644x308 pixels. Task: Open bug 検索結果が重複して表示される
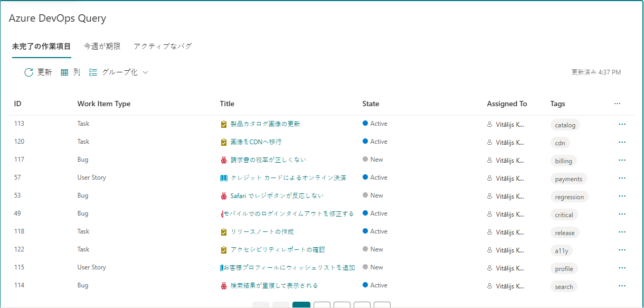click(274, 286)
